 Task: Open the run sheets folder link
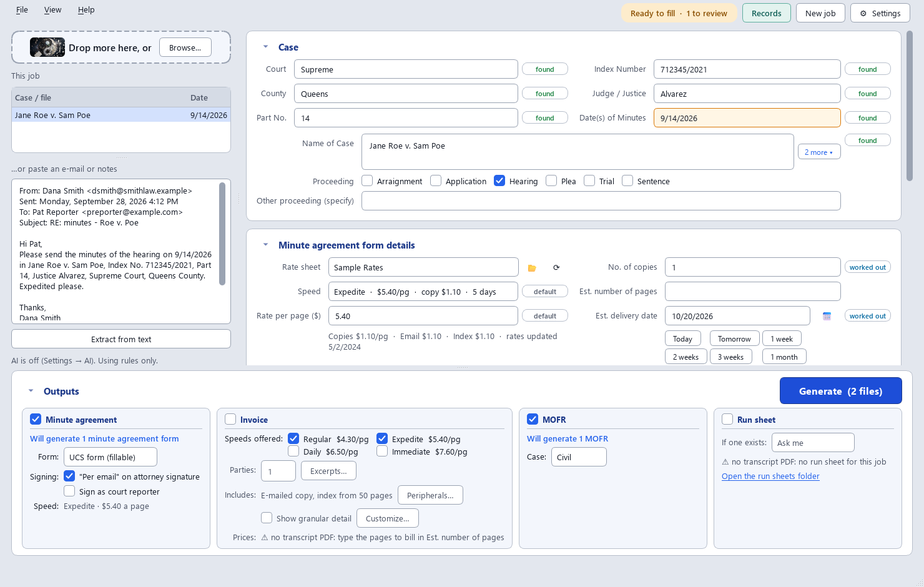pos(770,476)
